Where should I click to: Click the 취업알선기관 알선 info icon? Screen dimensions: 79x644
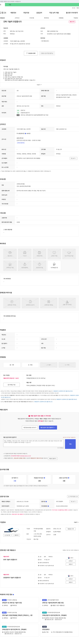point(44,478)
